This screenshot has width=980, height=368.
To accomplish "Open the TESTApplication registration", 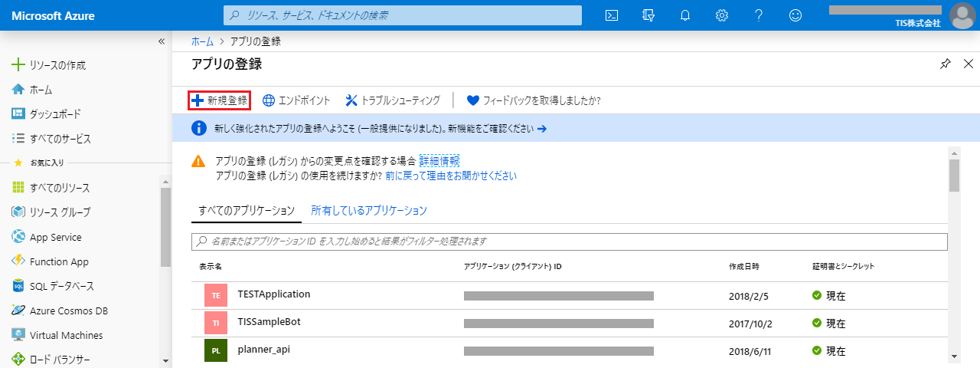I will (274, 294).
